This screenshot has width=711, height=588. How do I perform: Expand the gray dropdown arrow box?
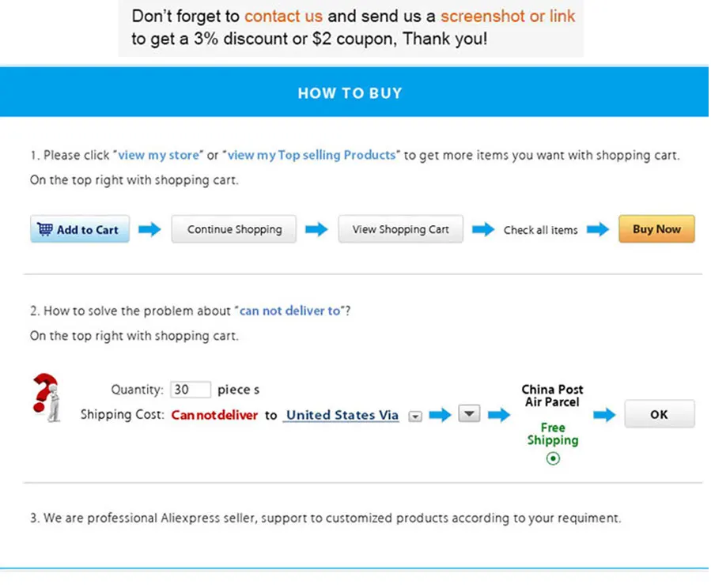pos(469,413)
